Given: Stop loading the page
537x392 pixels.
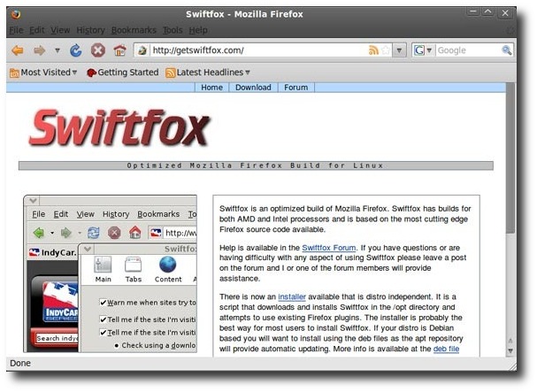Looking at the screenshot, I should pyautogui.click(x=97, y=50).
